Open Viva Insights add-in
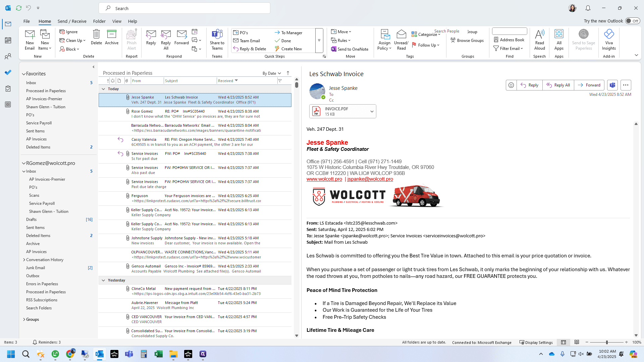 pos(609,40)
